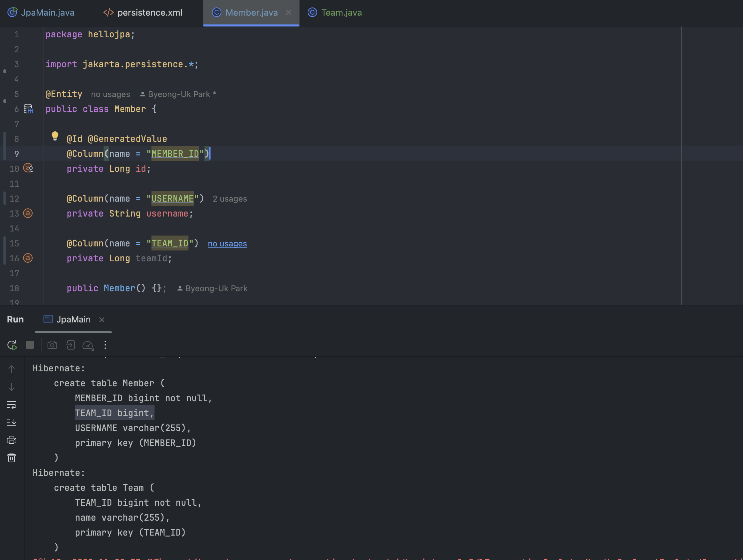
Task: Click author hint 'Byeong-Uk Park' beside Member constructor
Action: coord(212,288)
